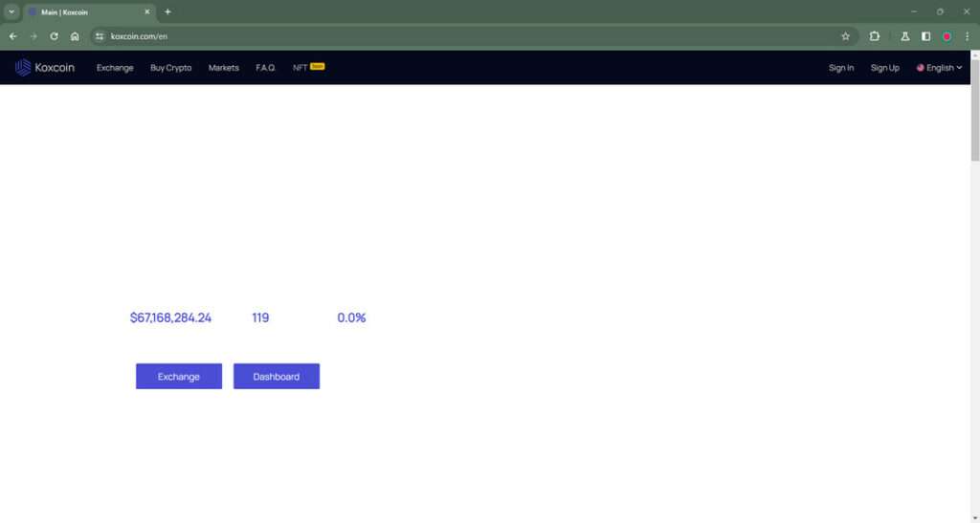Open Chrome three-dot menu
This screenshot has width=980, height=523.
[x=967, y=36]
